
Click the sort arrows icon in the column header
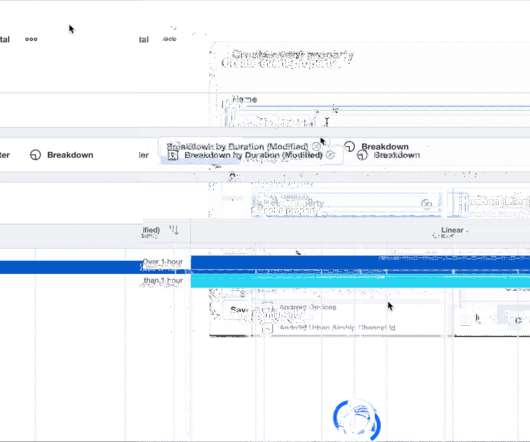coord(174,230)
